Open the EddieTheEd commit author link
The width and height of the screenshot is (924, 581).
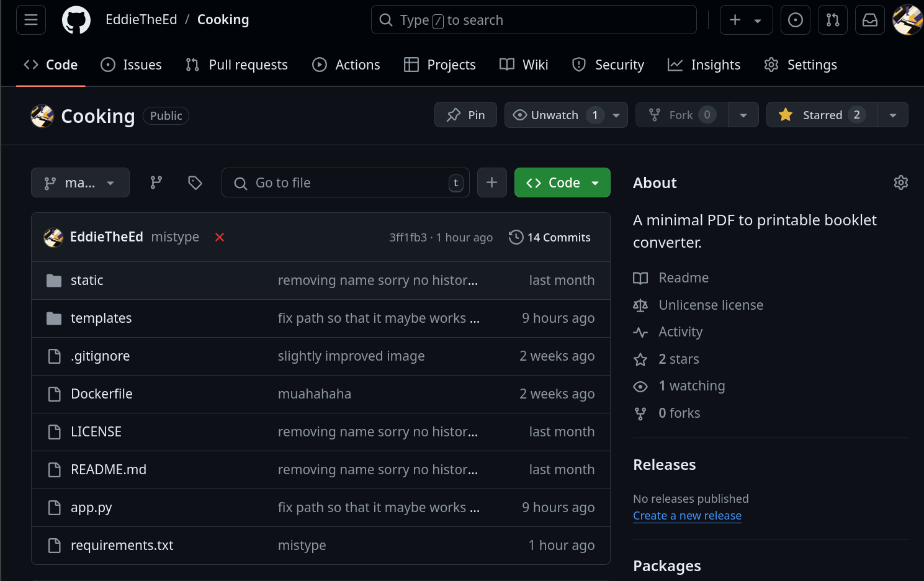tap(107, 237)
